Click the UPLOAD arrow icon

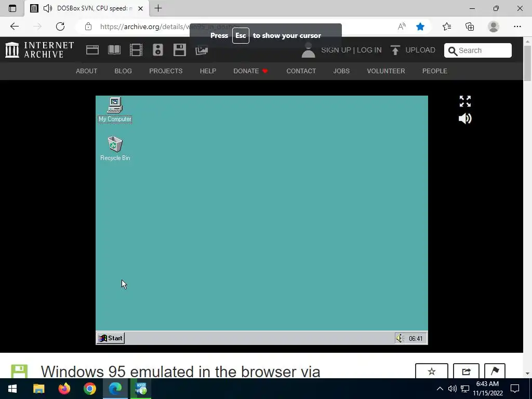coord(395,50)
